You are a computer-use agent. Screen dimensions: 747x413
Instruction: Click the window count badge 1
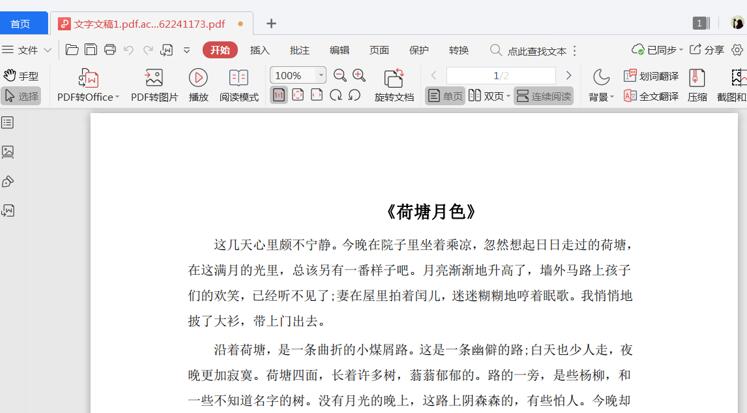click(x=700, y=23)
